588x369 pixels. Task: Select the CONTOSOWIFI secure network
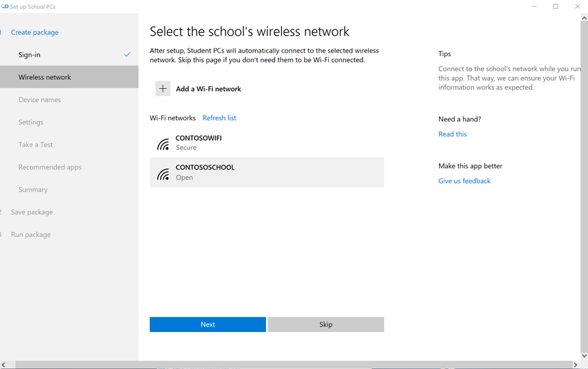click(267, 143)
